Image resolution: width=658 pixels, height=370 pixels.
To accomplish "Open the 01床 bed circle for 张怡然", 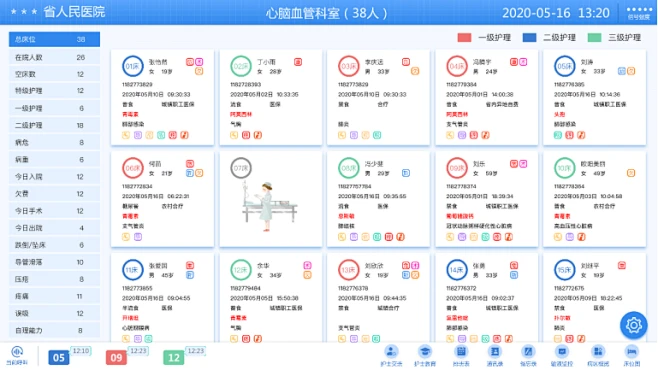I will pyautogui.click(x=133, y=66).
